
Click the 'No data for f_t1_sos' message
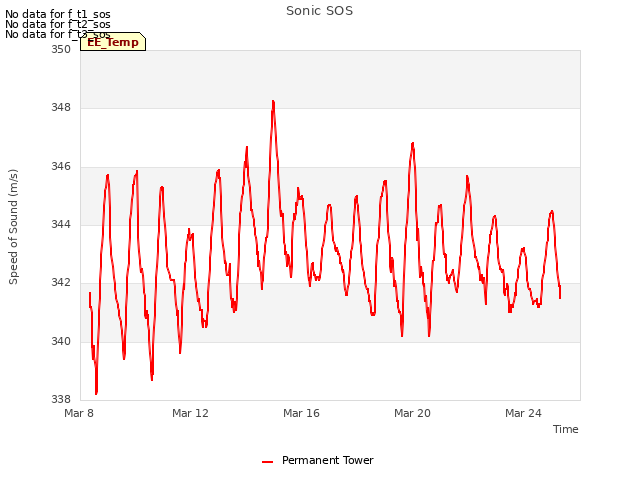pyautogui.click(x=58, y=14)
